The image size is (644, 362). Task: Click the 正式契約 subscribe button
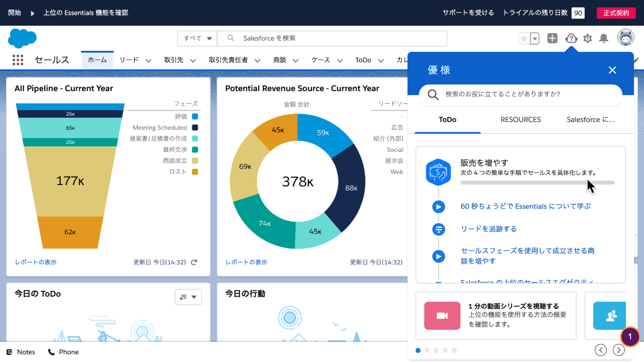616,13
